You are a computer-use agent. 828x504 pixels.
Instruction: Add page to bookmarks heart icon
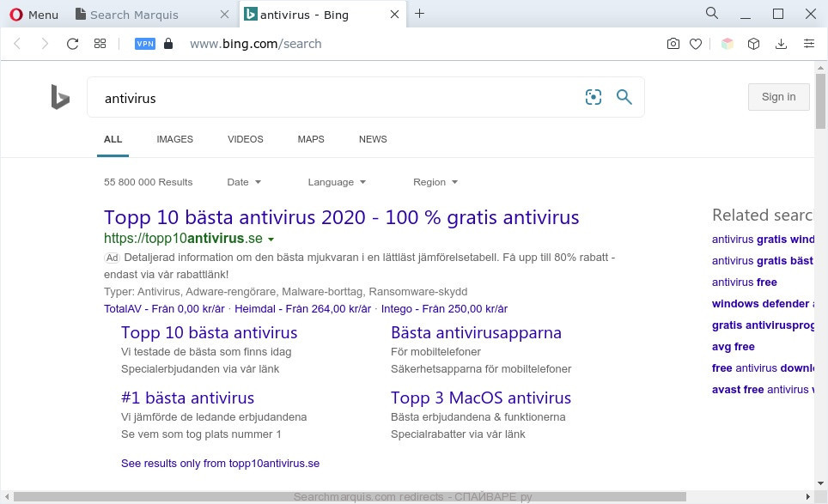coord(696,44)
